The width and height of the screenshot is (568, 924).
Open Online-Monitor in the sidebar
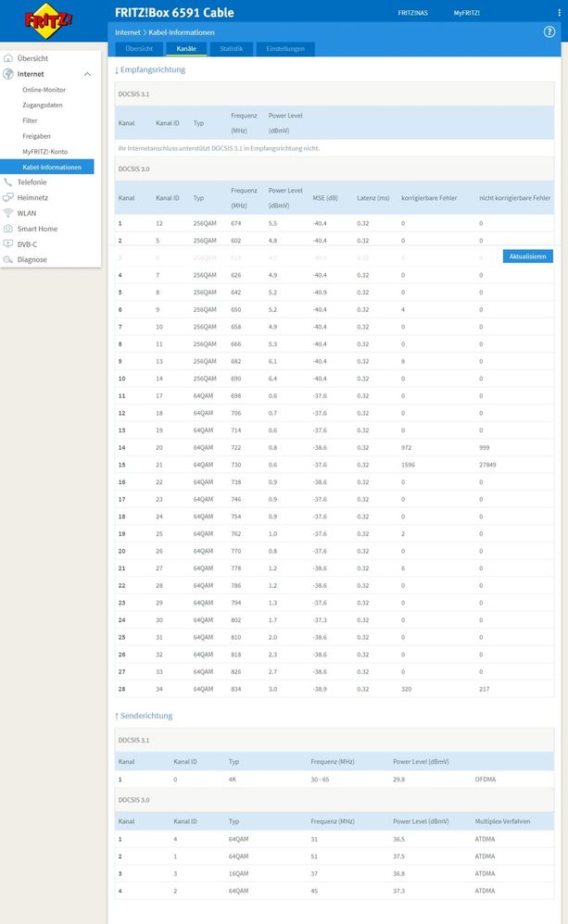click(x=44, y=90)
